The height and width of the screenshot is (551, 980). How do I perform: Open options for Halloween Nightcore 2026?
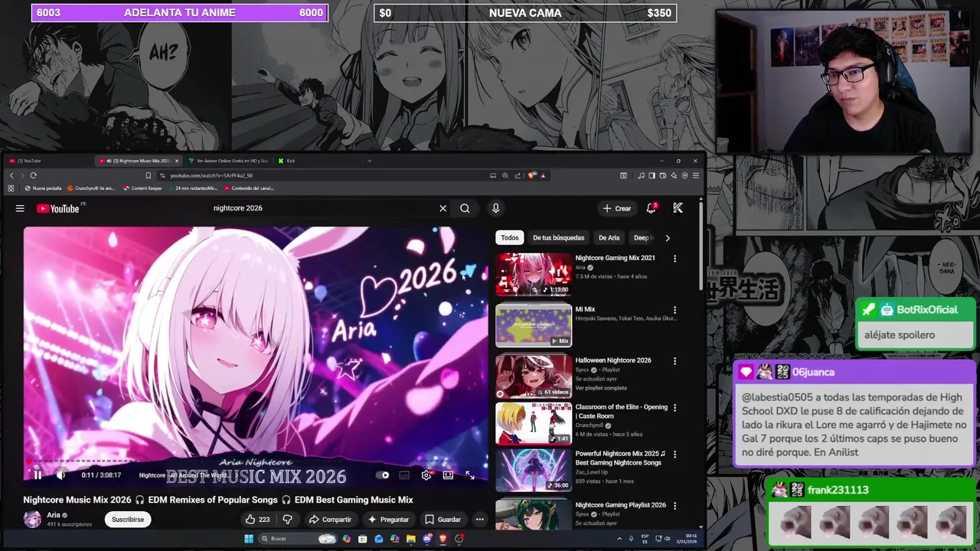pos(675,361)
